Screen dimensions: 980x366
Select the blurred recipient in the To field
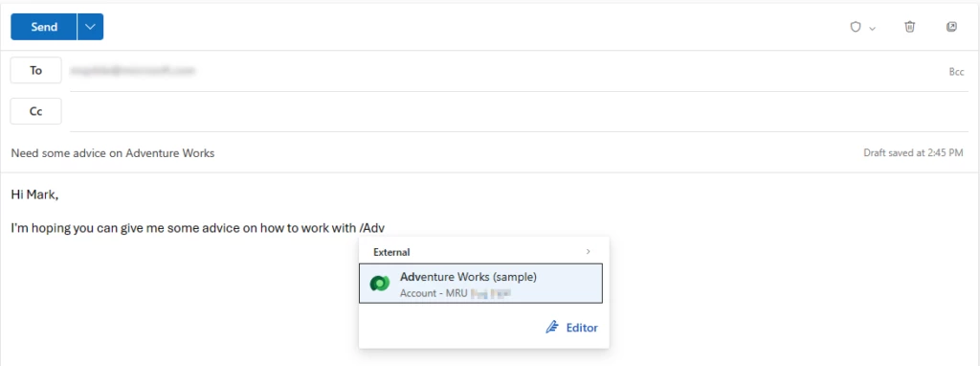132,71
